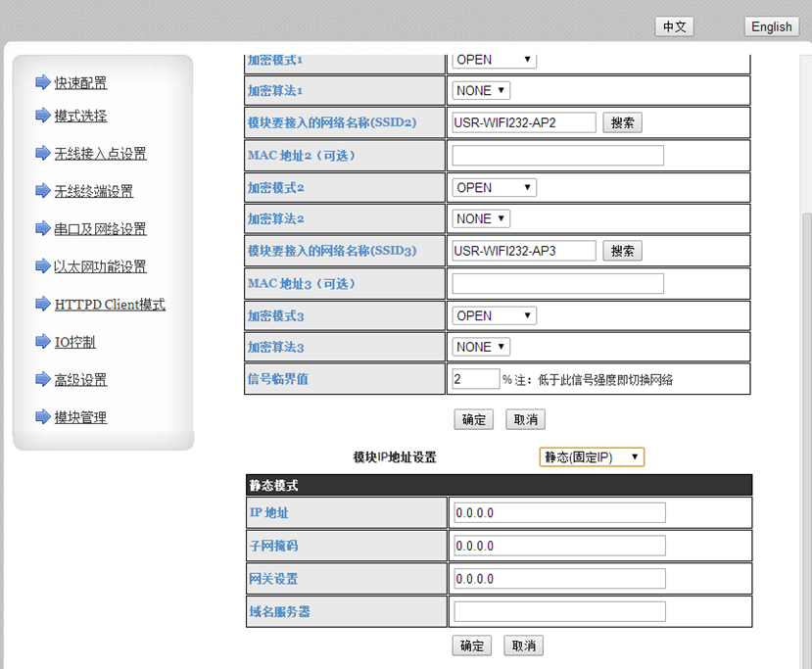Click 取消 below the 域名服务器 field
Screen dimensions: 812x669
click(x=523, y=645)
